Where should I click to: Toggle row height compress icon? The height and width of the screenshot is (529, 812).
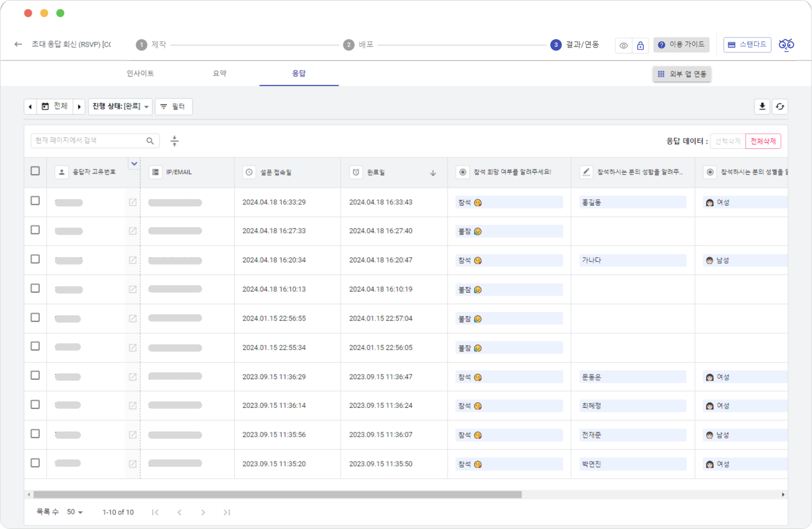[x=175, y=141]
